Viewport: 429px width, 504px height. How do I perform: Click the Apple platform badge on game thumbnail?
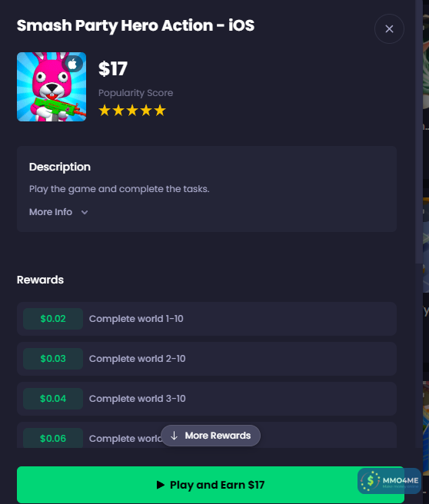tap(73, 64)
